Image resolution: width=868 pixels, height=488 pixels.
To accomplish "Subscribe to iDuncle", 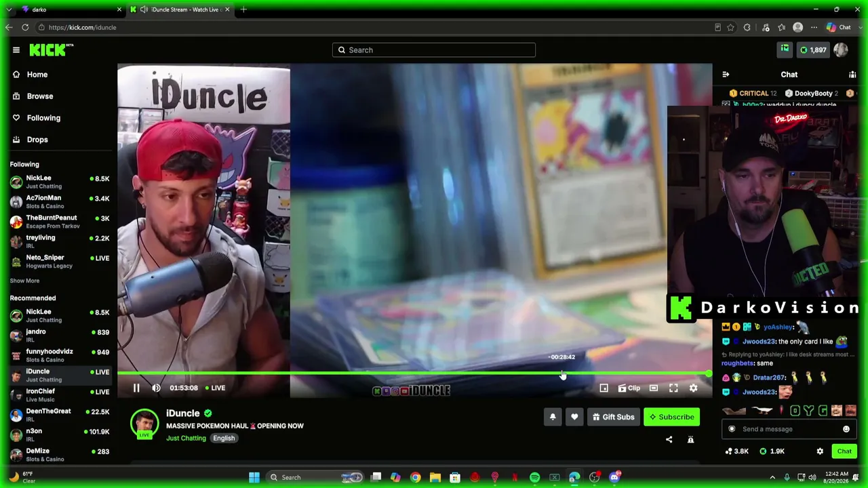I will pyautogui.click(x=671, y=417).
